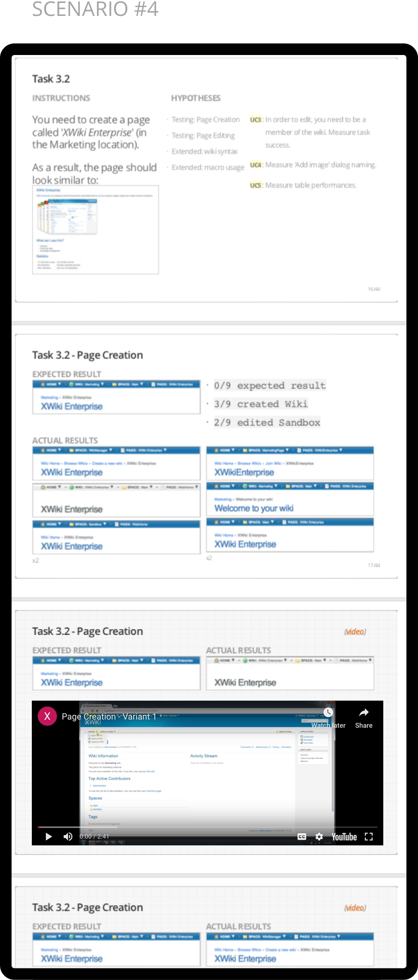Mute the video's sound
This screenshot has width=418, height=980.
click(68, 837)
